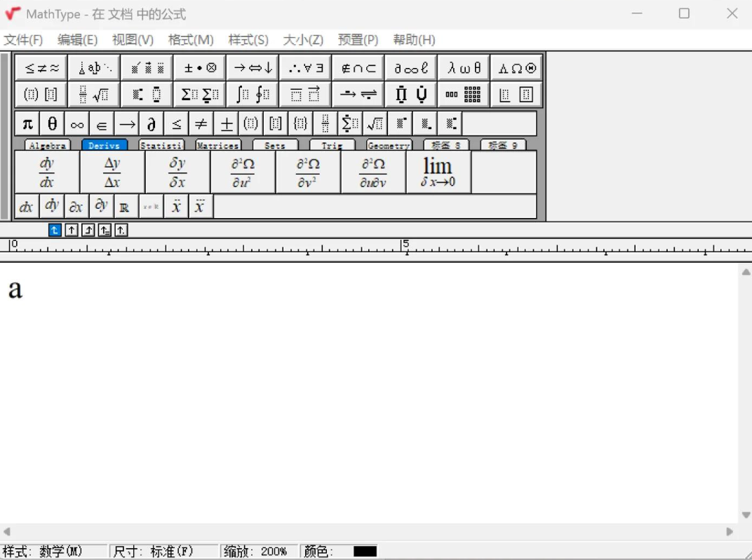Select the left-justified tab stop

[x=55, y=231]
